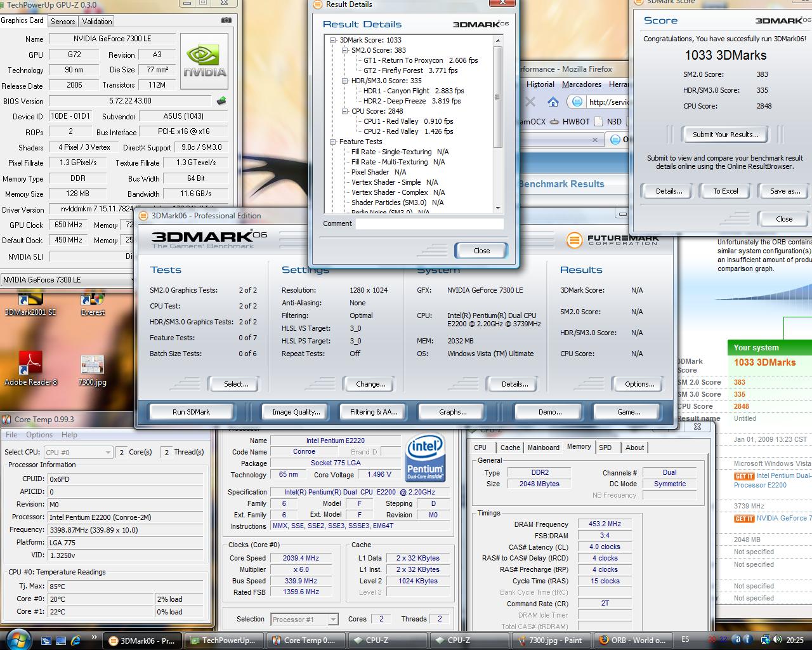Click Close in the Result Details dialog
This screenshot has height=650, width=812.
[x=481, y=251]
